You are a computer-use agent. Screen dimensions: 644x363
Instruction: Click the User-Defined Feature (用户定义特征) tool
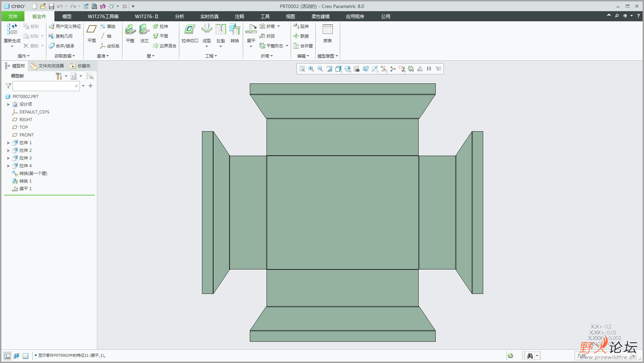pos(65,26)
